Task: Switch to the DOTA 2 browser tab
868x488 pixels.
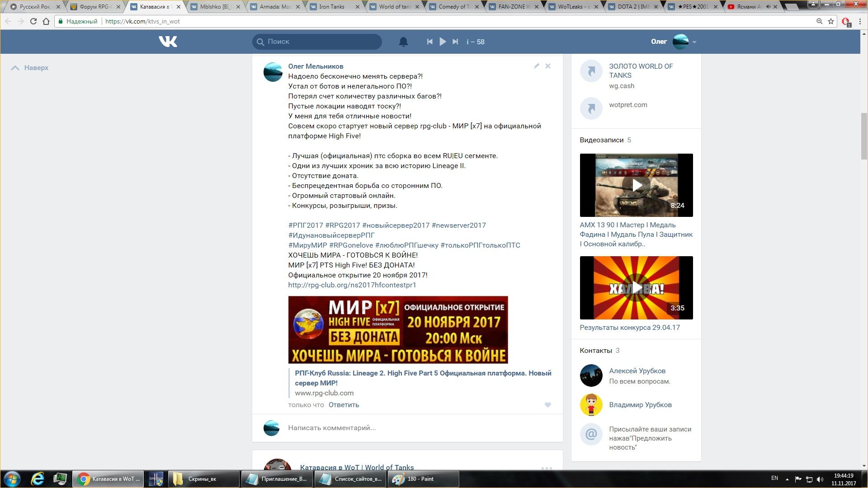Action: (635, 7)
